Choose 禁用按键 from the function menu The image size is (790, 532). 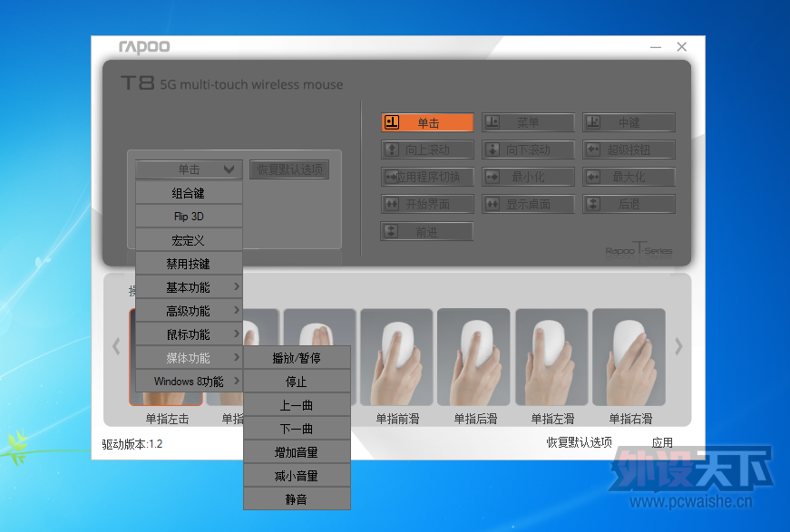click(x=189, y=264)
